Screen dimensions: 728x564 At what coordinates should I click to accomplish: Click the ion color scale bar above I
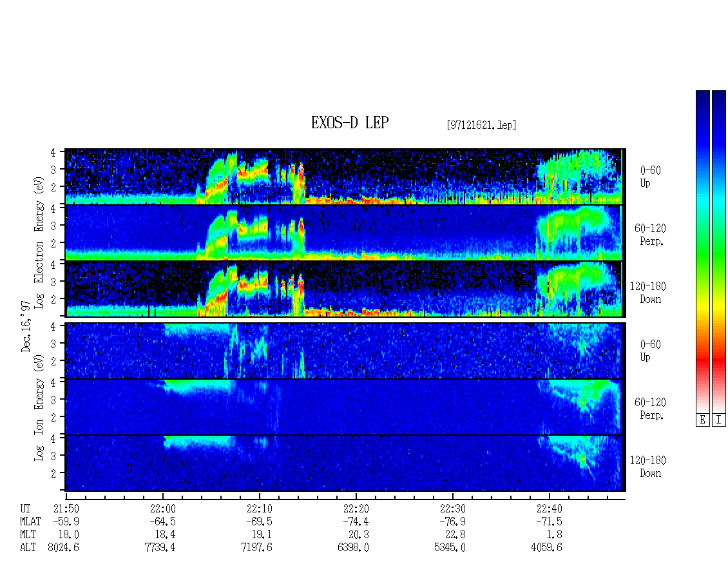click(x=719, y=251)
